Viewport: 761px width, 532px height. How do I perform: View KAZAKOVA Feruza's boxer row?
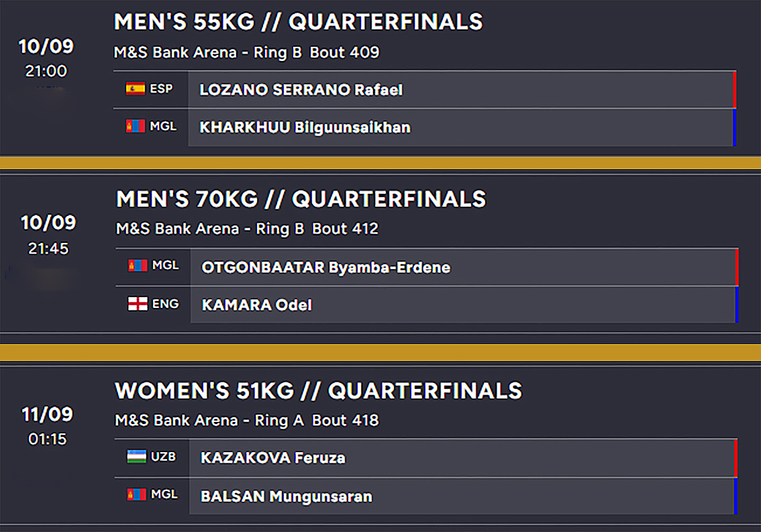272,458
